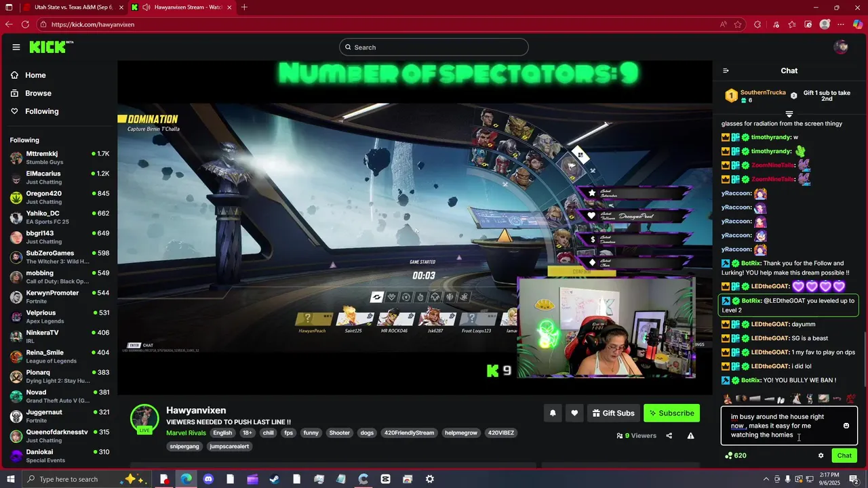
Task: Select mobbing in the Following list
Action: pos(60,277)
